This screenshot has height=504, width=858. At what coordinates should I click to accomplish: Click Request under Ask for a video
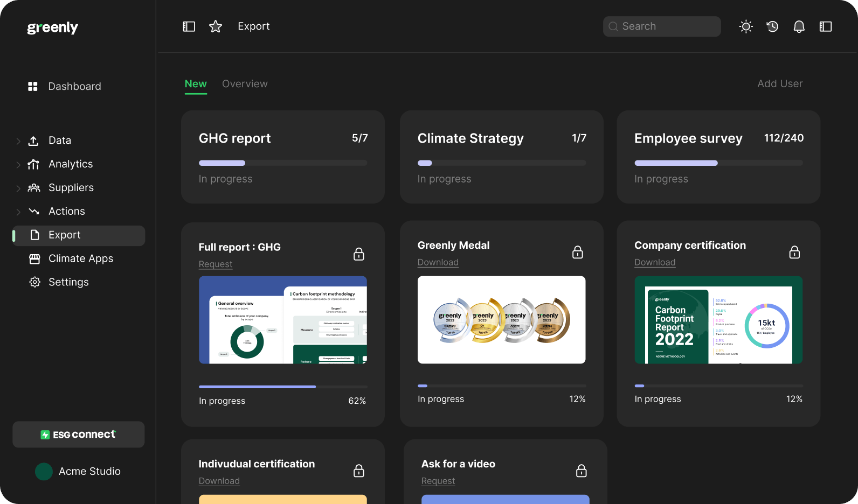(438, 481)
